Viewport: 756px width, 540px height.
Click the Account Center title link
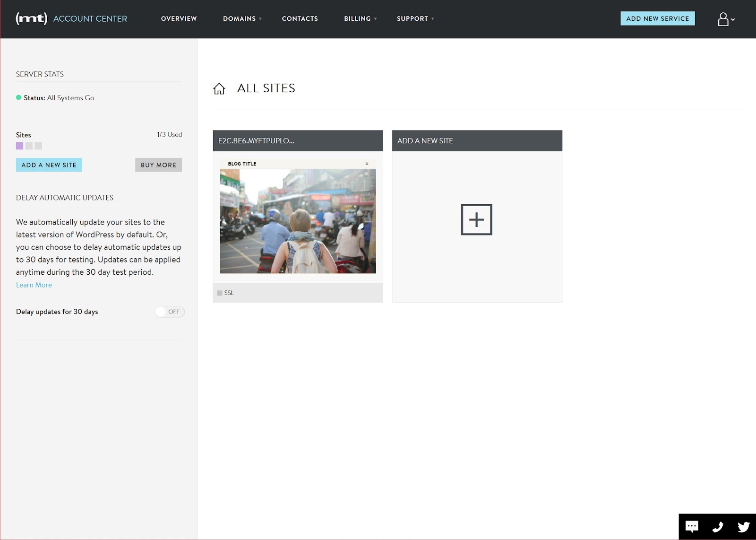pos(90,19)
